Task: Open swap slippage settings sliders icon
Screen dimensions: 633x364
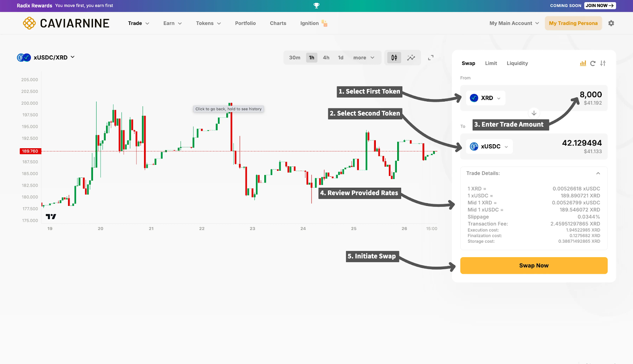Action: [603, 63]
